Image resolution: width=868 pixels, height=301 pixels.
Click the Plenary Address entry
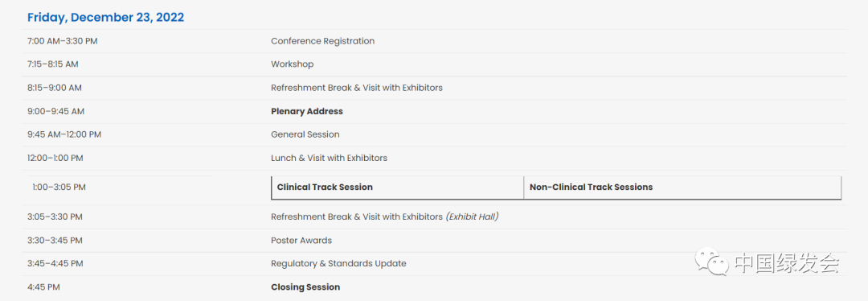(307, 111)
